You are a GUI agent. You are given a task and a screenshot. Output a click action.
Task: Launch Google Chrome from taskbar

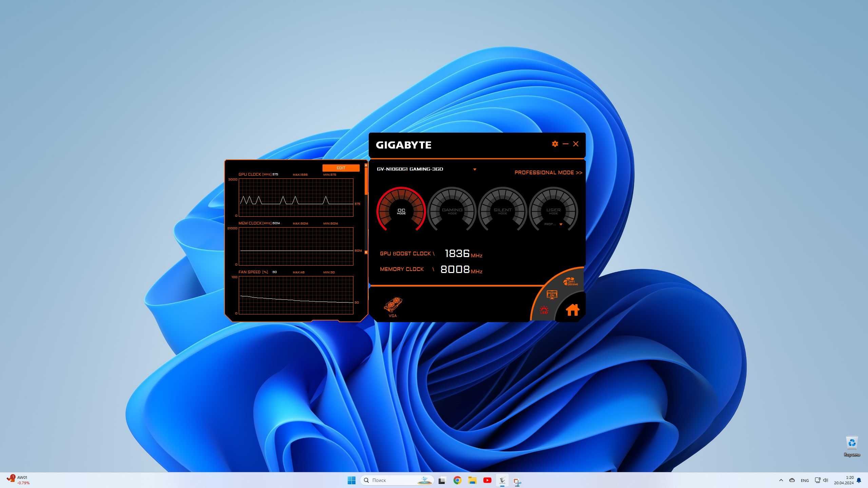click(x=457, y=480)
